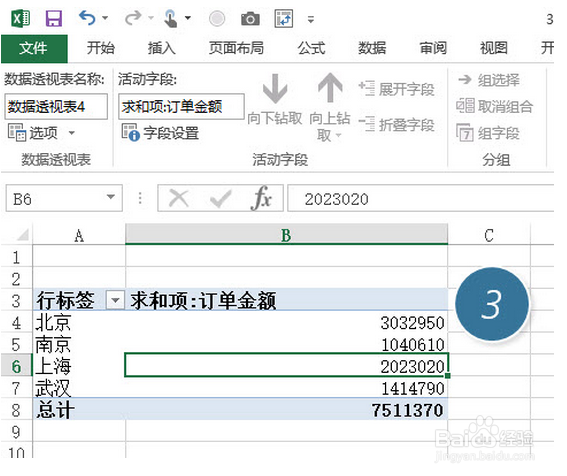Screen dimensions: 567x476
Task: Click 向上钻取 drill up arrow
Action: 330,107
